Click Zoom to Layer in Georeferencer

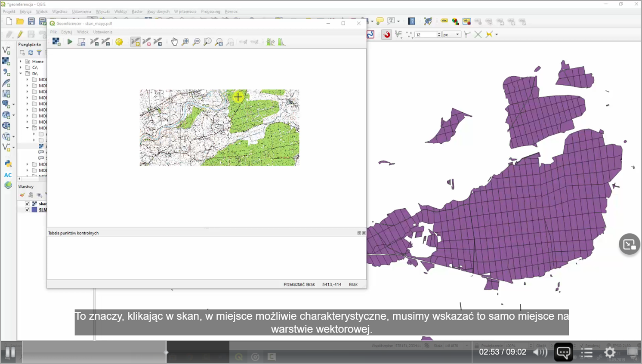(x=207, y=42)
